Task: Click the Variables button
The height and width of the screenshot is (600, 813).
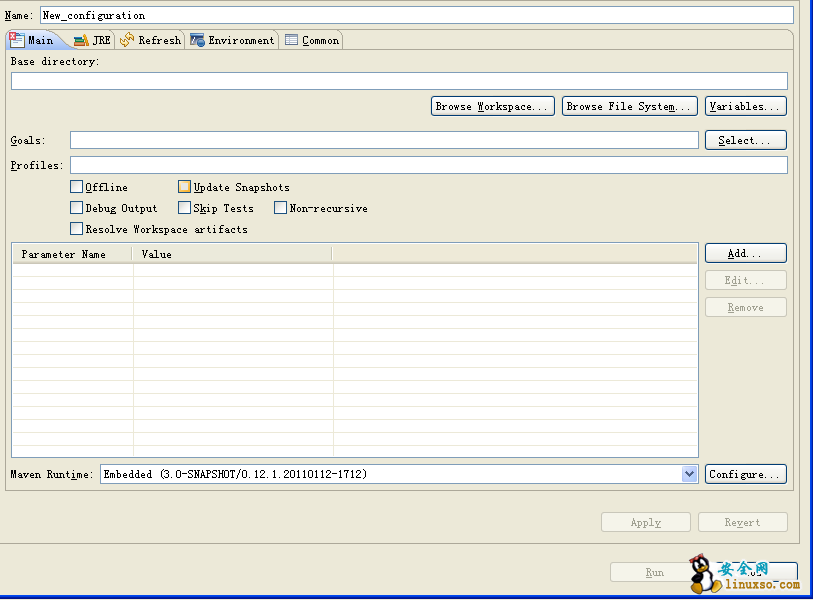Action: [745, 106]
